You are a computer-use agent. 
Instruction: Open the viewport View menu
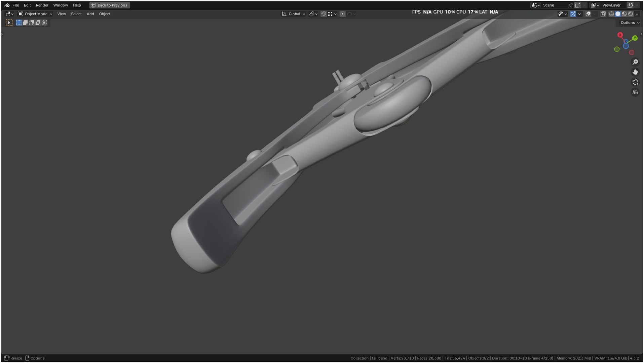(x=62, y=14)
